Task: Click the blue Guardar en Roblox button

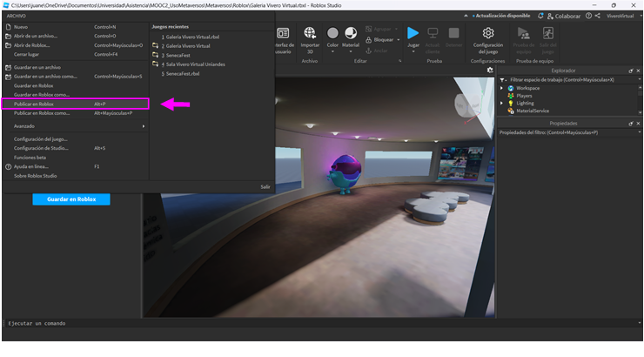Action: [71, 199]
